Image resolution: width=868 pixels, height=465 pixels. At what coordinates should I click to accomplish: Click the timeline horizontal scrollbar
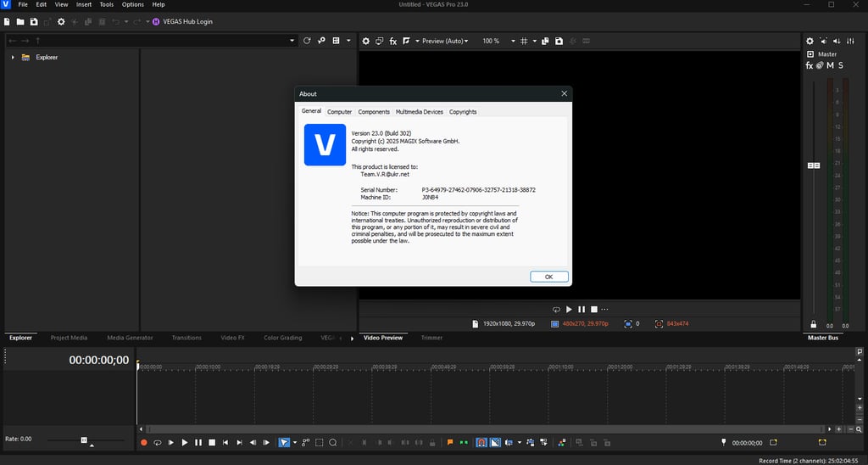point(483,429)
